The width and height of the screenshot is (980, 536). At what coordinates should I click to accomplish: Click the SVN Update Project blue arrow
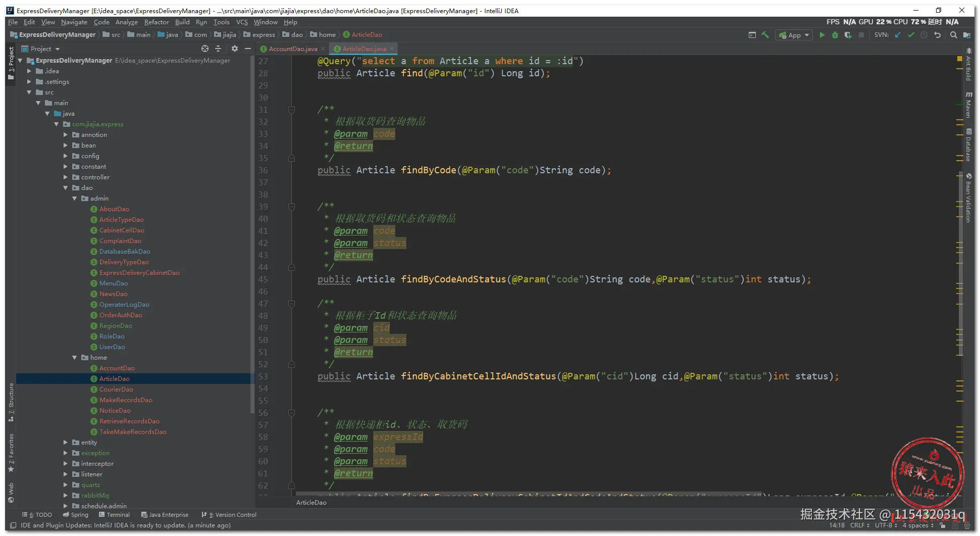(898, 35)
